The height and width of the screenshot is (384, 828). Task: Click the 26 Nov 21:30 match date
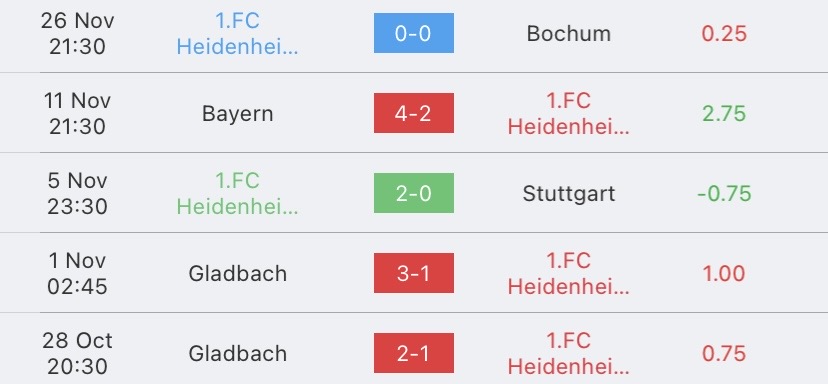(x=77, y=34)
